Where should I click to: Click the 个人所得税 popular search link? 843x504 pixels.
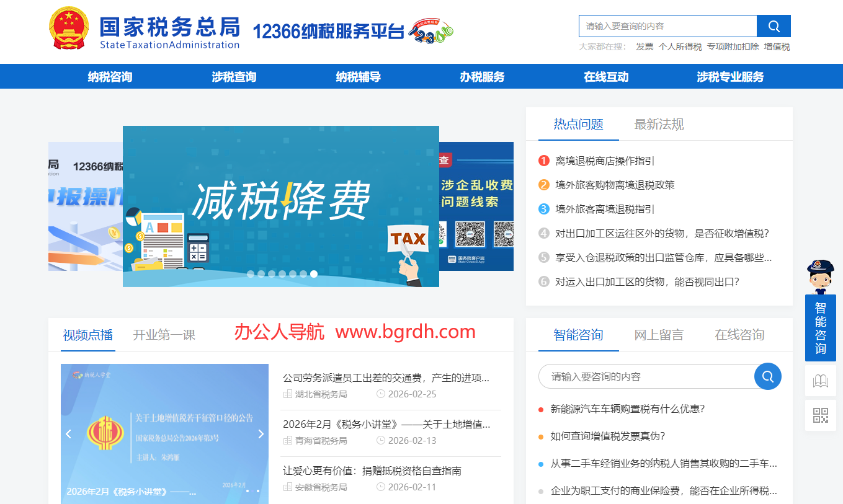pyautogui.click(x=680, y=46)
